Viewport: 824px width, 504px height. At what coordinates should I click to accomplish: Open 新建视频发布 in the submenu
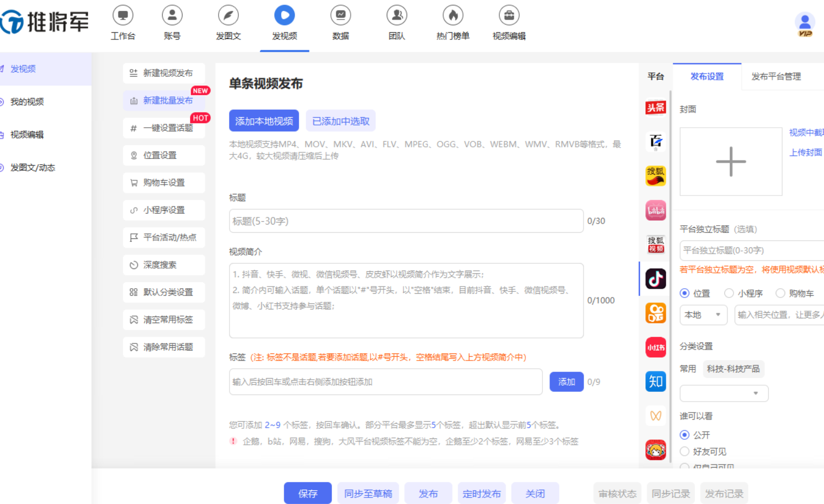[x=164, y=73]
